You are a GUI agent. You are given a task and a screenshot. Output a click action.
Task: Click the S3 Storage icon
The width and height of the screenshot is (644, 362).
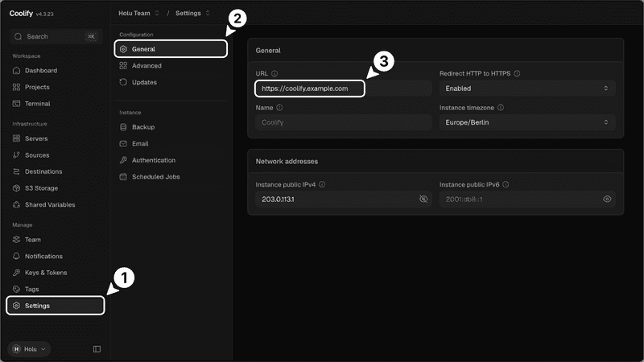coord(16,188)
